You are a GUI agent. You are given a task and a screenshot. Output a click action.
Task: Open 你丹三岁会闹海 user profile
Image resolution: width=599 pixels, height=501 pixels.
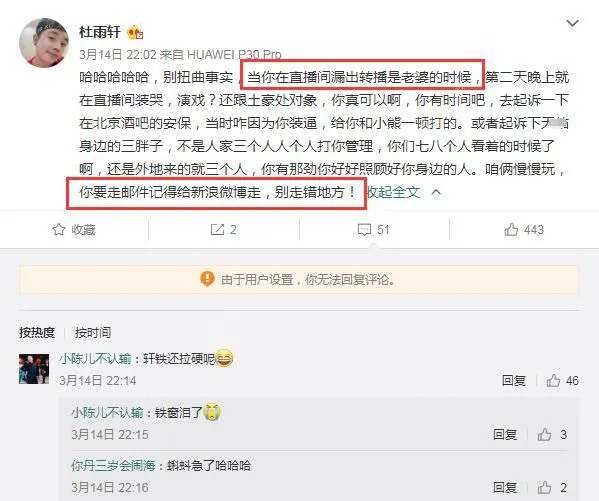[x=113, y=466]
